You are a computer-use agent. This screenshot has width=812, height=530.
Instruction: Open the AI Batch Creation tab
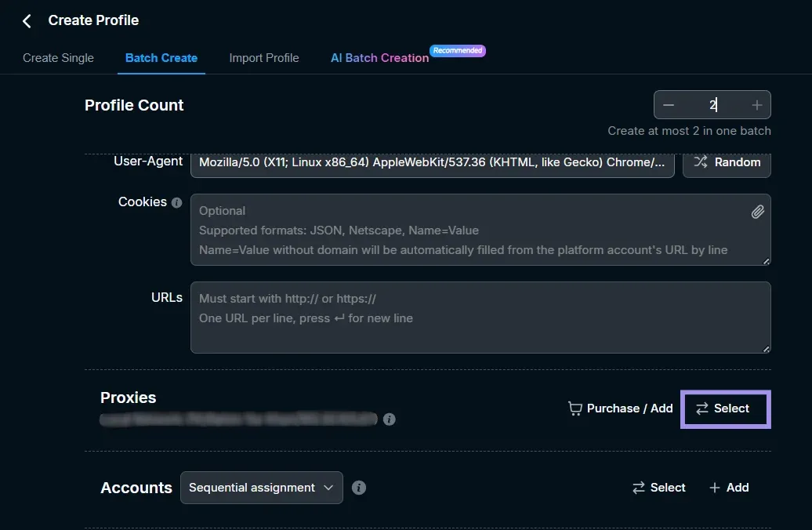pyautogui.click(x=379, y=58)
